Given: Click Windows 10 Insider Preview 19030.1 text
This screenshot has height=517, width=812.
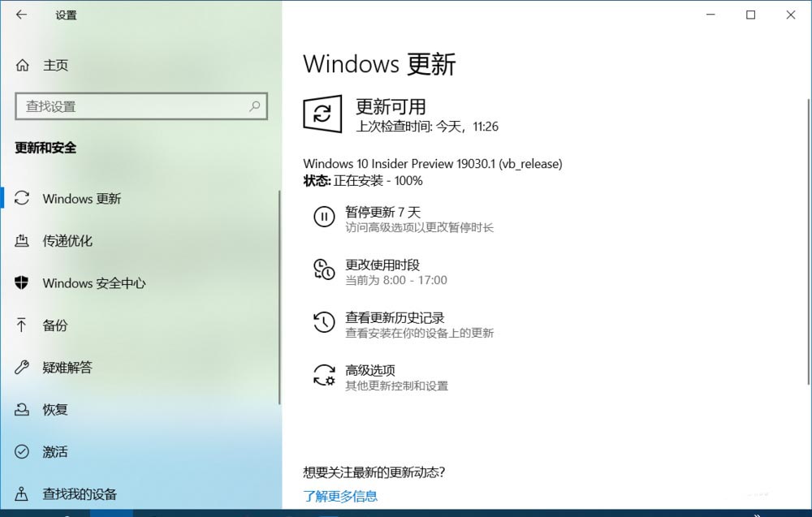Looking at the screenshot, I should (433, 164).
